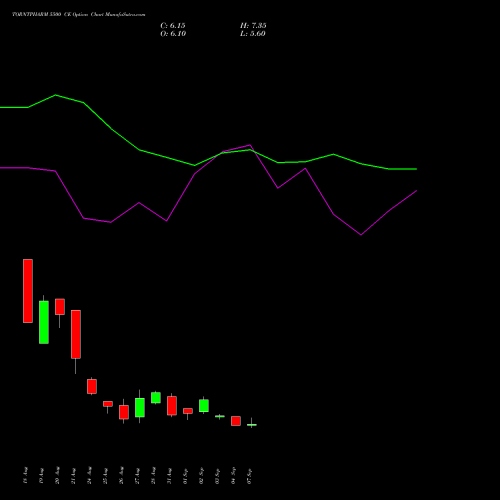Select the red candle for 20 Aug

[60, 307]
